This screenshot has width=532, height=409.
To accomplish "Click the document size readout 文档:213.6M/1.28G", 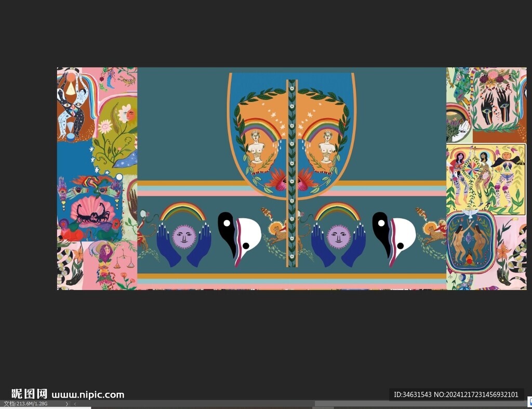I will [x=26, y=404].
